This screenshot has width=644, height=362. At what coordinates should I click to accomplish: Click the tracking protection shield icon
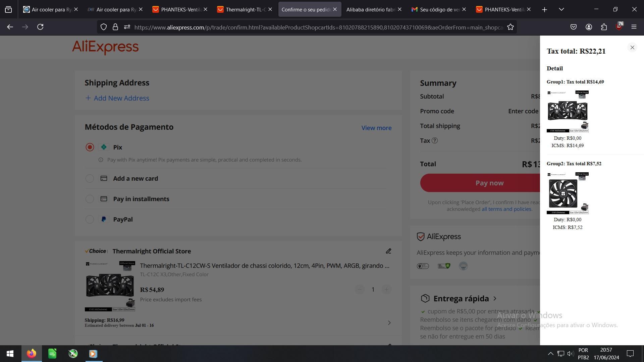point(104,27)
